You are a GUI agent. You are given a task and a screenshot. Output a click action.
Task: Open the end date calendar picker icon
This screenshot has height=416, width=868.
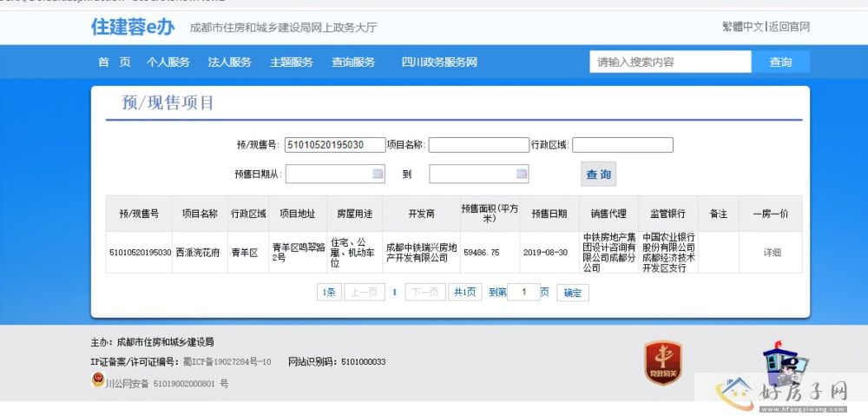point(522,174)
